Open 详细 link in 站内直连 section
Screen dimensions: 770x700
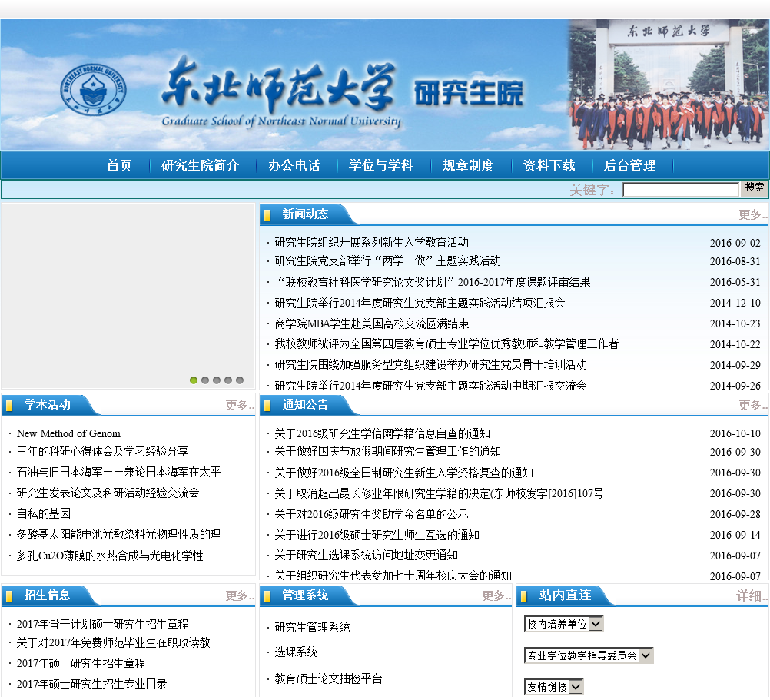point(752,596)
